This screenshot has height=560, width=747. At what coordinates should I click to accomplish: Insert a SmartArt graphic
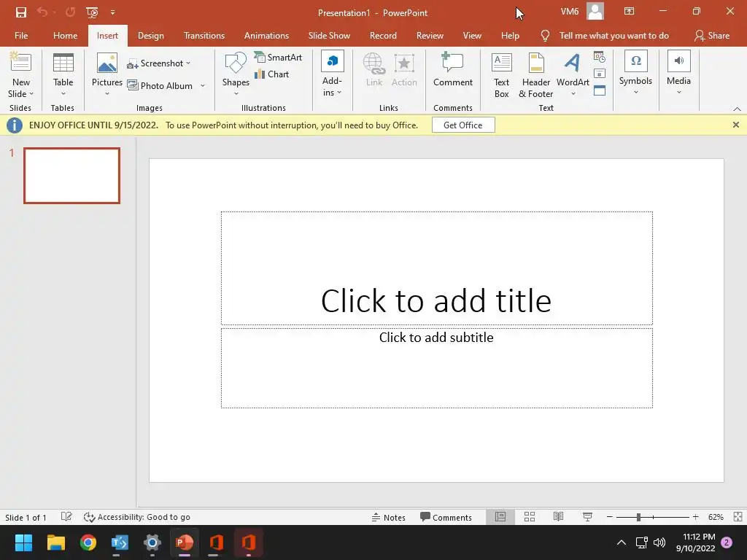(278, 57)
